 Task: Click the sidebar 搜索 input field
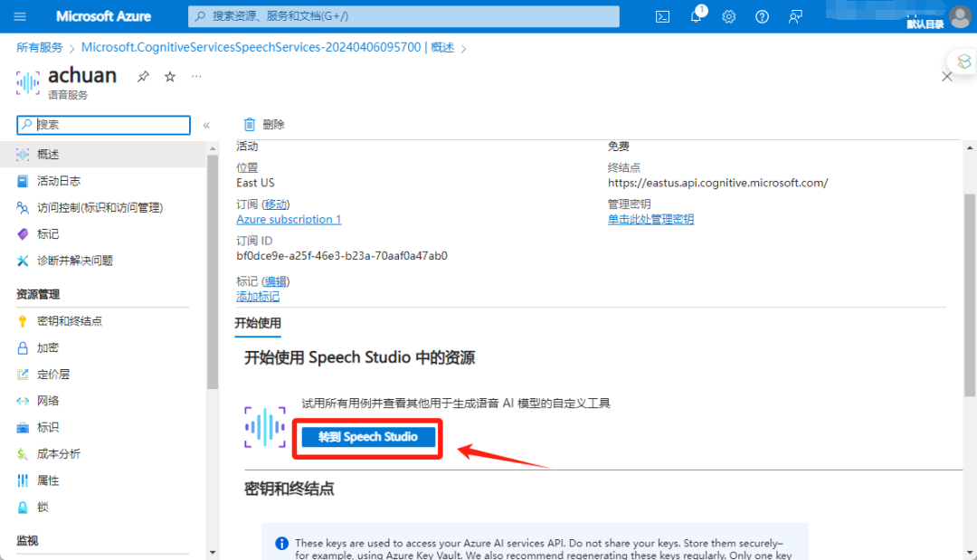(x=103, y=125)
